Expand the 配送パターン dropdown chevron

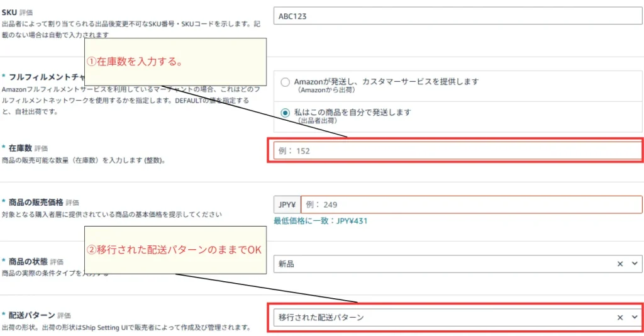point(634,318)
